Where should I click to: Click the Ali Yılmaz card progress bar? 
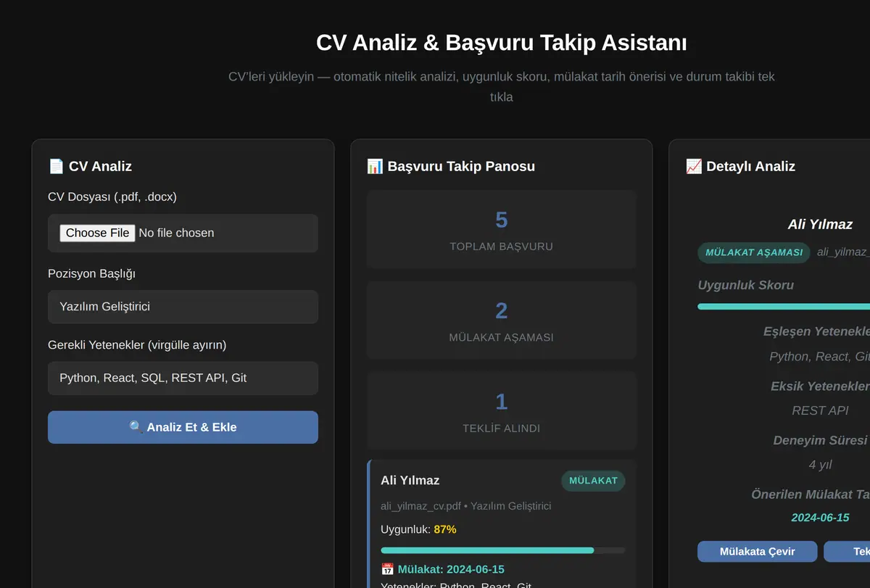click(x=502, y=550)
